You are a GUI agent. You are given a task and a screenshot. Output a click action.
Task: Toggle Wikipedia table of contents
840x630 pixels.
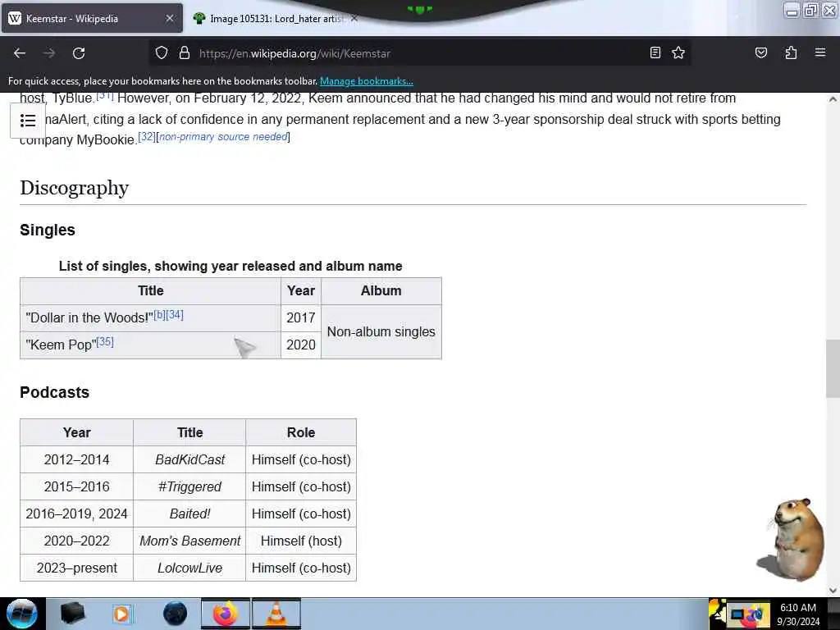[28, 121]
